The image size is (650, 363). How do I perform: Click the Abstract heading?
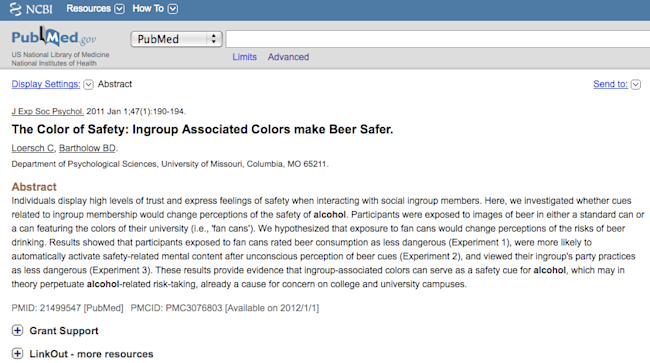pyautogui.click(x=34, y=186)
